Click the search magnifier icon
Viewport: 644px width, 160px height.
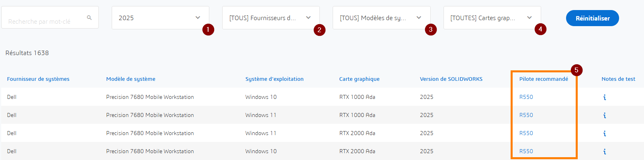[x=89, y=18]
